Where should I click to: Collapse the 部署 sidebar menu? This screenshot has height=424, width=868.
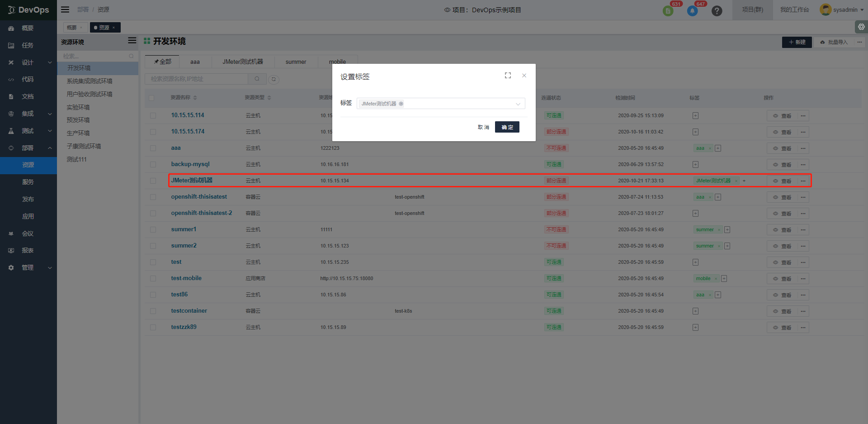(28, 148)
